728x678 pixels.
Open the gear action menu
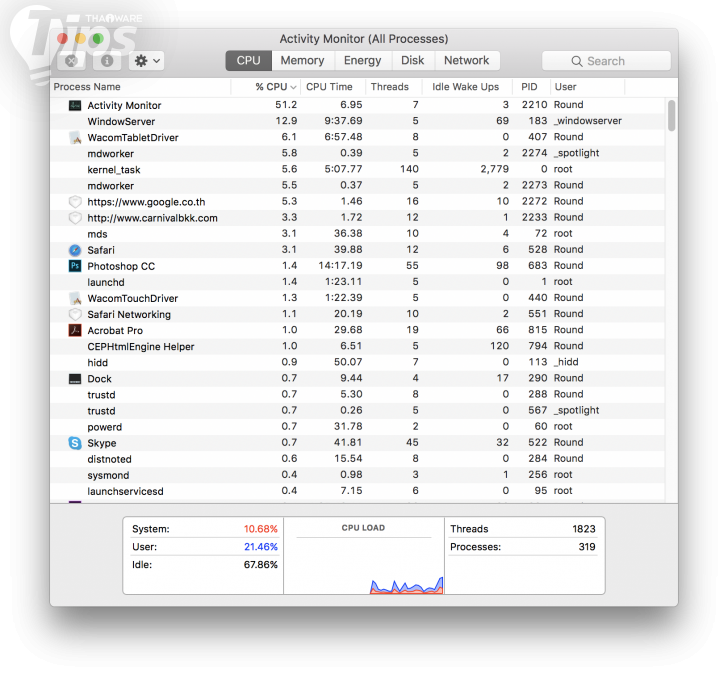[147, 61]
